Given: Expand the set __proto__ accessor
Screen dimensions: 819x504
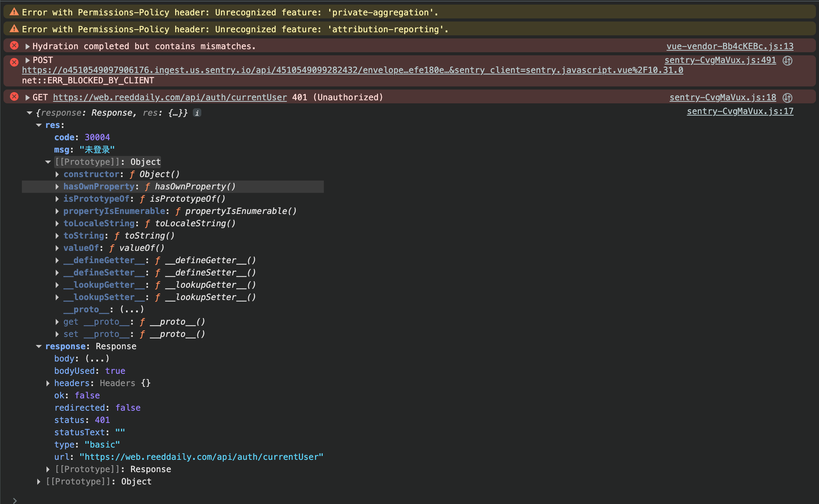Looking at the screenshot, I should click(x=57, y=334).
